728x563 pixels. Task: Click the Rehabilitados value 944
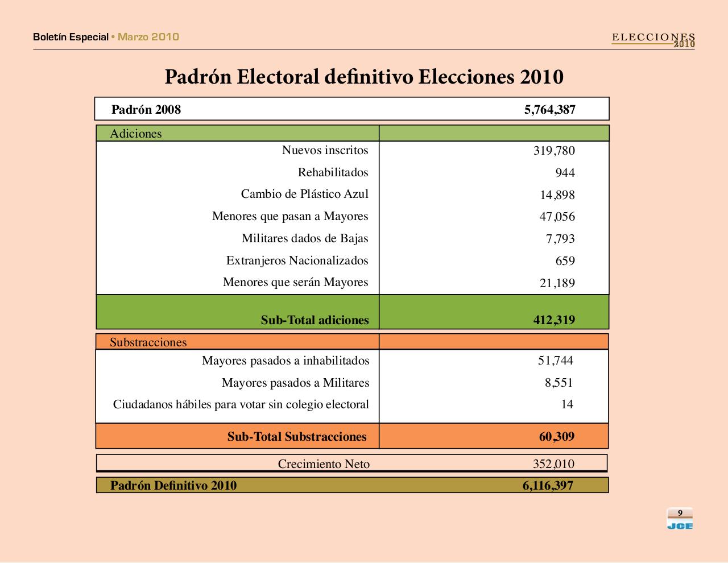coord(565,173)
